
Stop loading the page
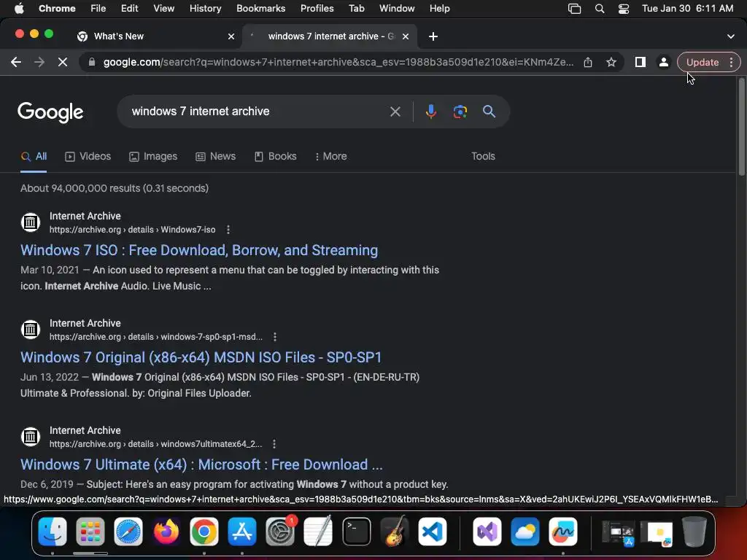point(63,63)
